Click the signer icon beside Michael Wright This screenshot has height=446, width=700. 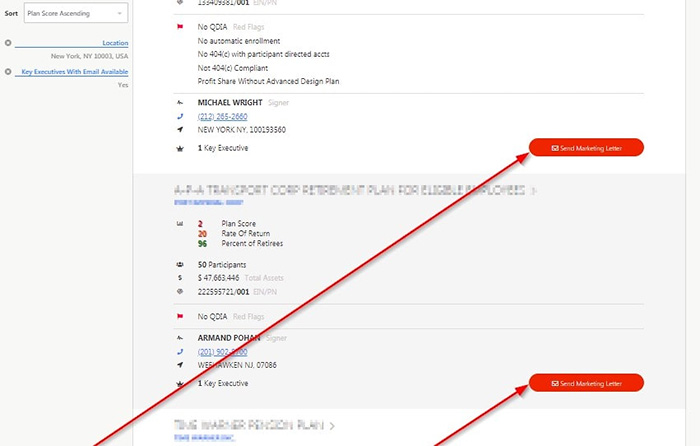click(180, 102)
